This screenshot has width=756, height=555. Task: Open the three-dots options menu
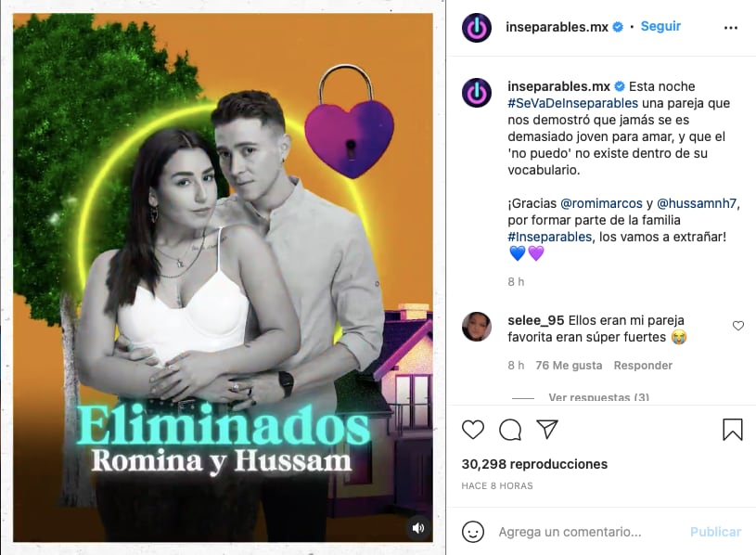[x=730, y=28]
